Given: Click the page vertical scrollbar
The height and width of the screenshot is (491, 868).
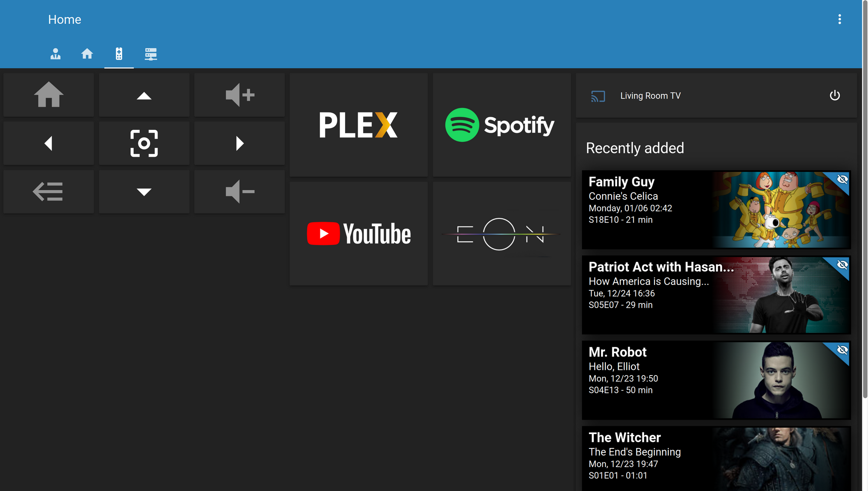Looking at the screenshot, I should coord(865,200).
